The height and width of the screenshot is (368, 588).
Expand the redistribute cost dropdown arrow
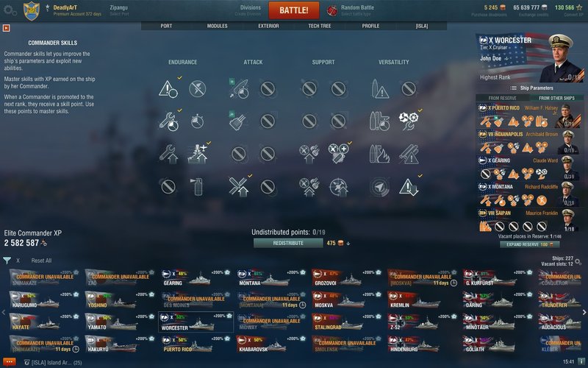pyautogui.click(x=348, y=244)
